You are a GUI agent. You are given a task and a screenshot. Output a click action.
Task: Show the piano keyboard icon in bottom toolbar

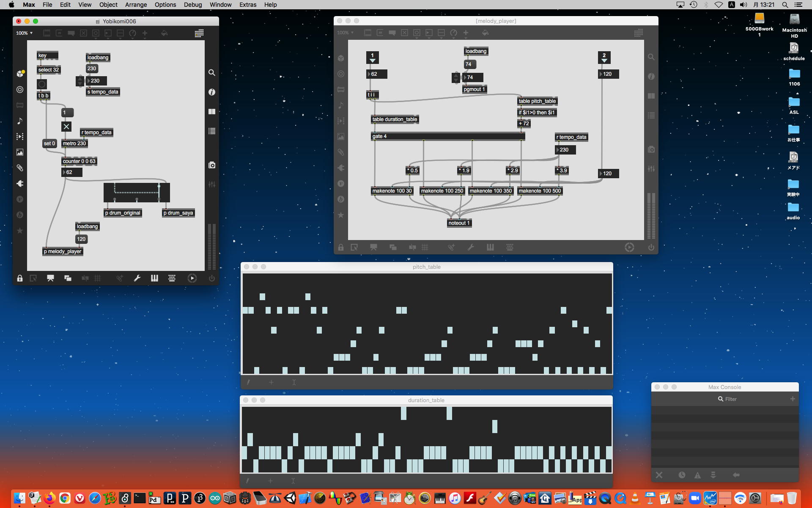tap(154, 278)
